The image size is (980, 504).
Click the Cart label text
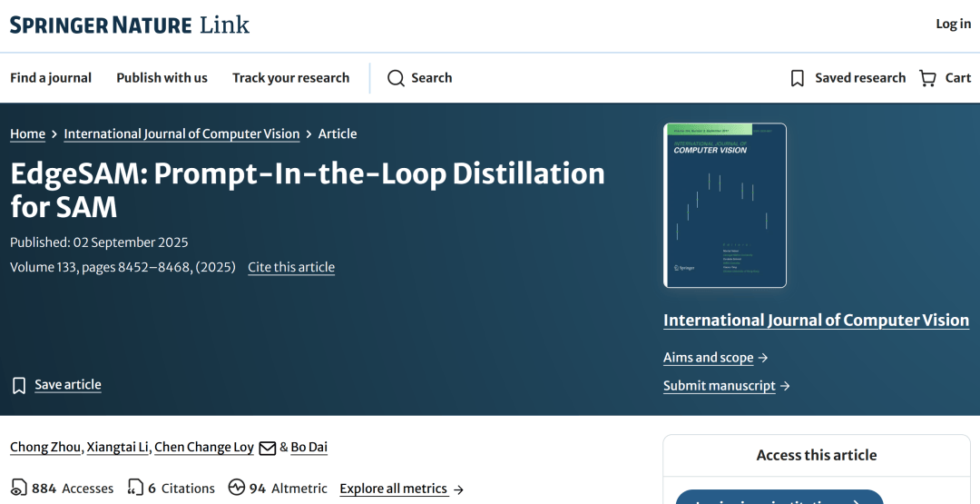(x=957, y=78)
